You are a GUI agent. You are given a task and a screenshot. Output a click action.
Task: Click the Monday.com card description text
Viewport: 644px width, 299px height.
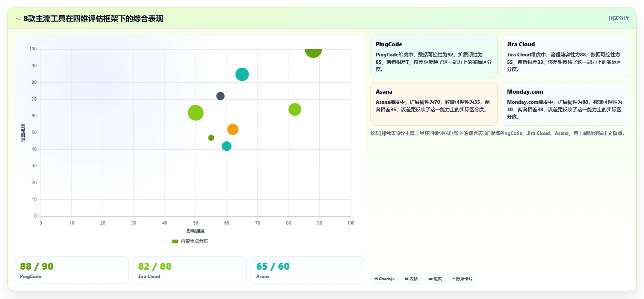[x=565, y=109]
